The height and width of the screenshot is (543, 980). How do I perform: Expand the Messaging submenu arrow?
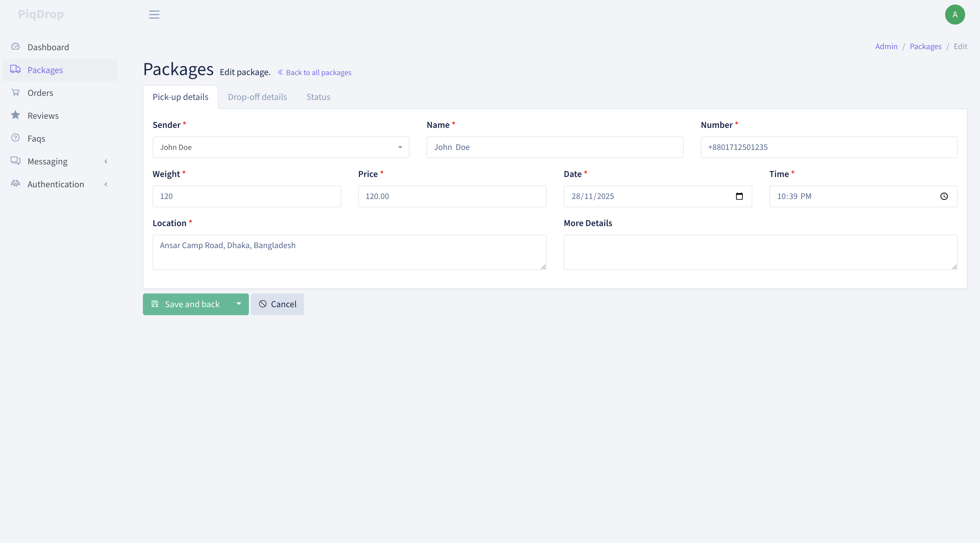106,161
